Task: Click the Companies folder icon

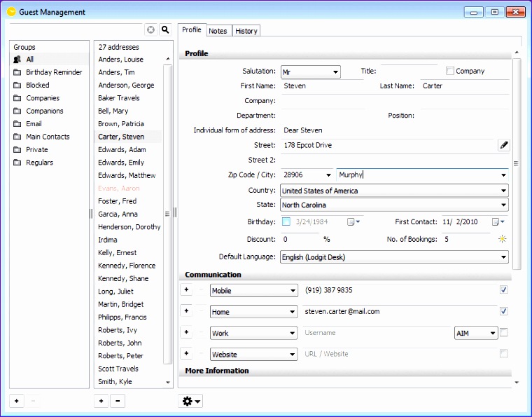Action: click(x=17, y=98)
